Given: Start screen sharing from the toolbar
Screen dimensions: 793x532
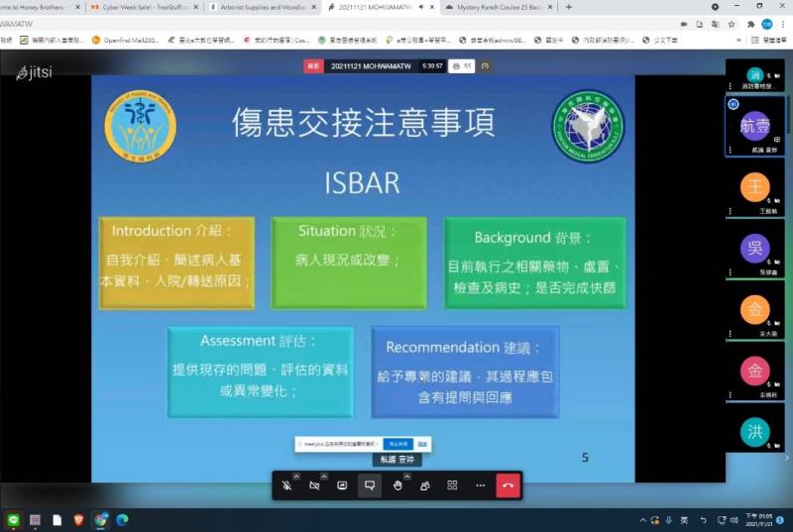Looking at the screenshot, I should [x=342, y=485].
